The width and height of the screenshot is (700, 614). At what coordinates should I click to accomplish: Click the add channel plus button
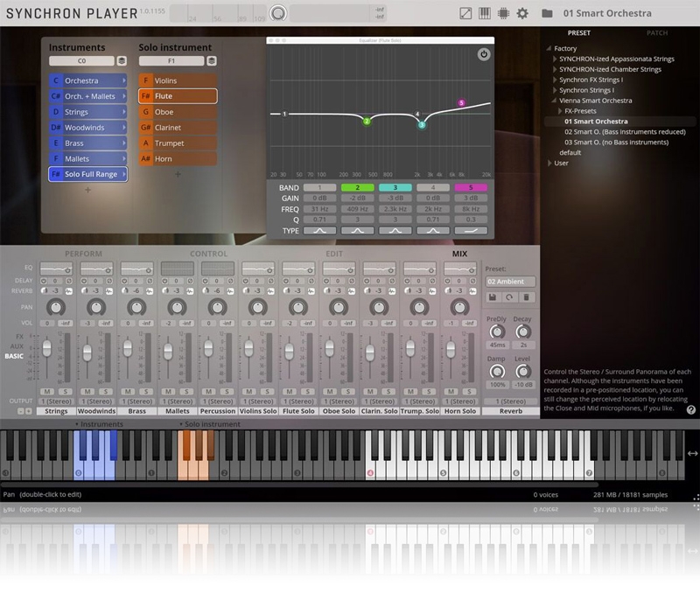[29, 411]
